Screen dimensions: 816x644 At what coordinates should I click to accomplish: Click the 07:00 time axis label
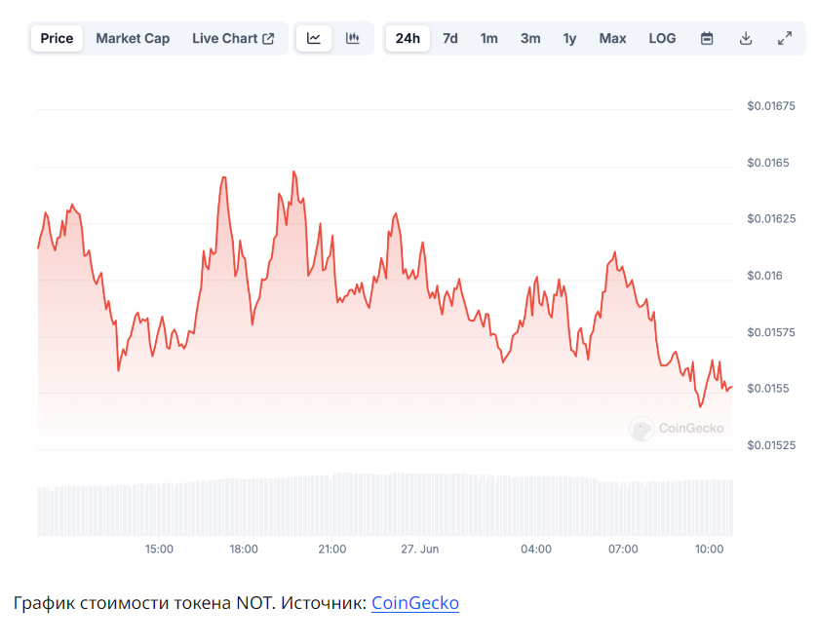[x=623, y=549]
